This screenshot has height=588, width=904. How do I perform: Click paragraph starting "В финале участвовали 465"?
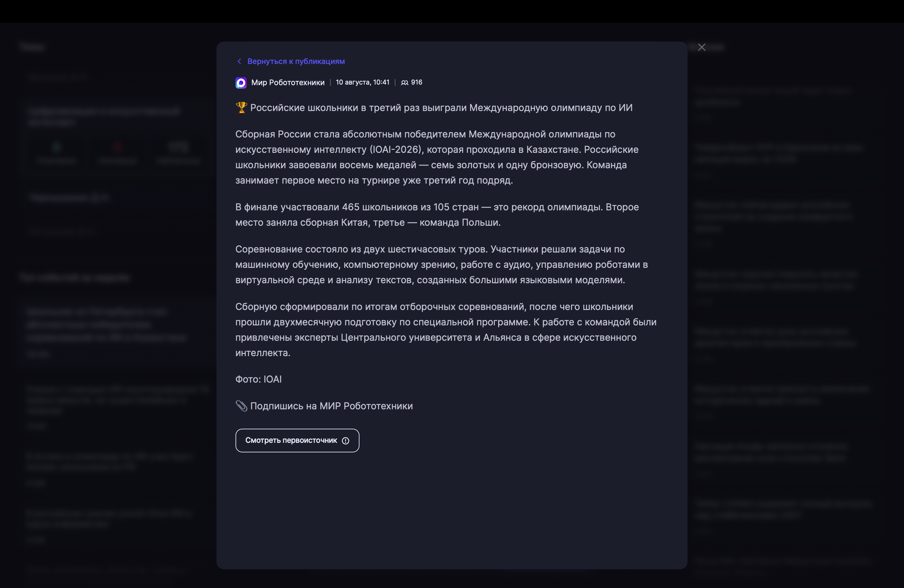point(437,215)
